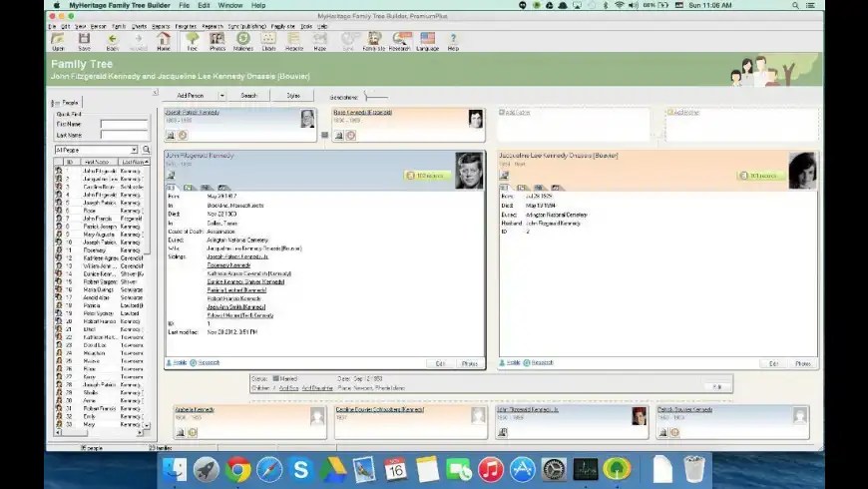This screenshot has width=868, height=489.
Task: Open the Sync (publishing) menu
Action: (x=246, y=26)
